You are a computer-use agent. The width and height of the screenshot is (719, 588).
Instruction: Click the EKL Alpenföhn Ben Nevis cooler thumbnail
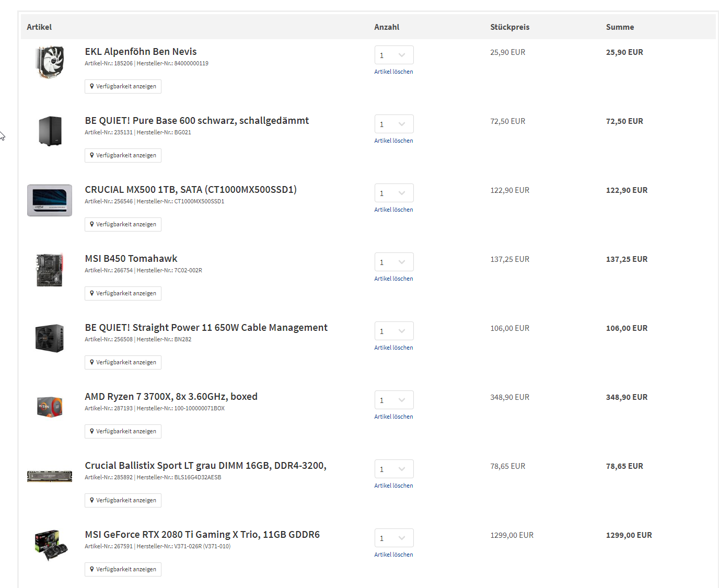point(50,62)
